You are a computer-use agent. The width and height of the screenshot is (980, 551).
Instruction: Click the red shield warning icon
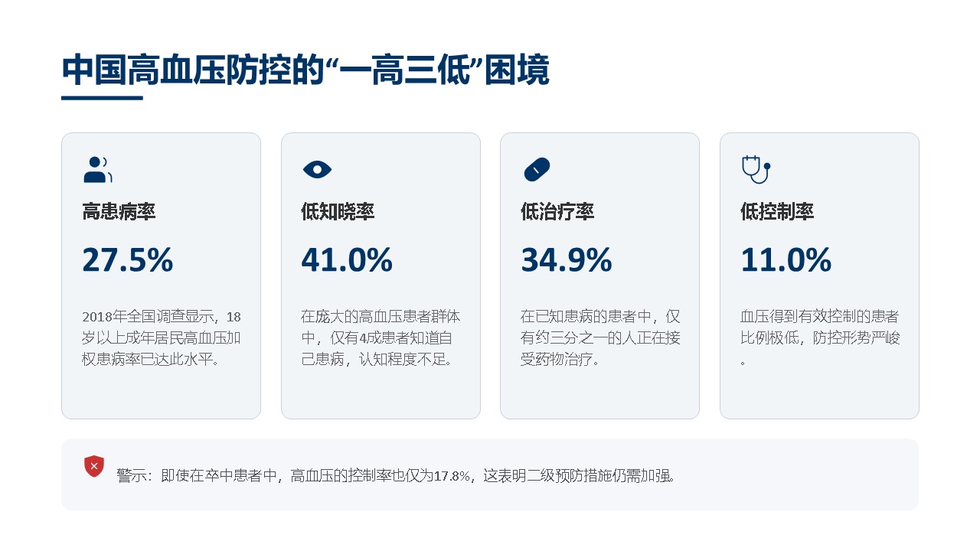(93, 466)
